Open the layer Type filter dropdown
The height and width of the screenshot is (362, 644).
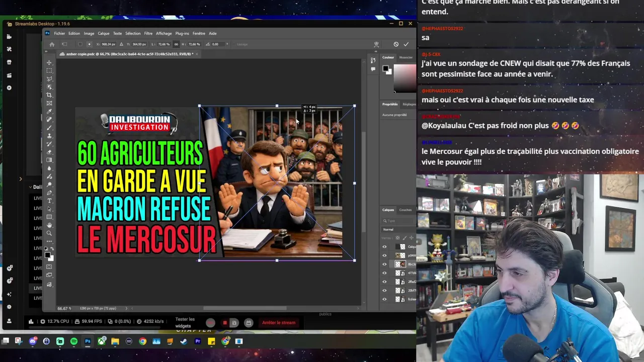398,221
